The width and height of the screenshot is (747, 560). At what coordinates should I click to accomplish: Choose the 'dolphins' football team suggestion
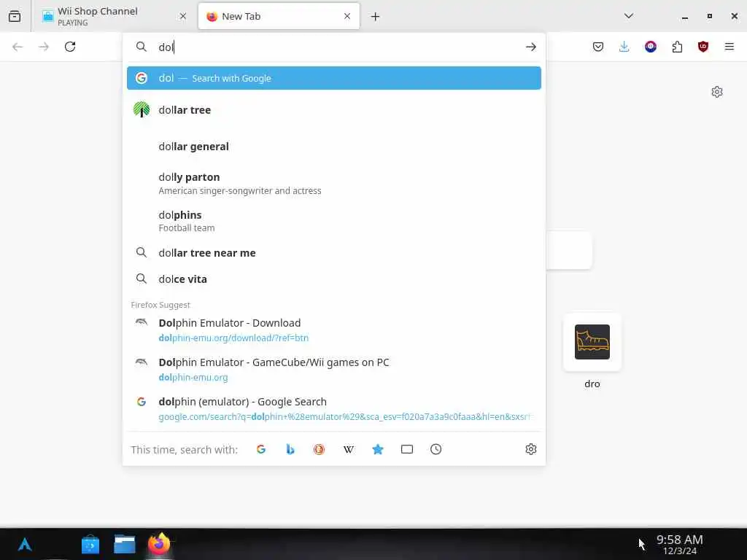tap(334, 221)
